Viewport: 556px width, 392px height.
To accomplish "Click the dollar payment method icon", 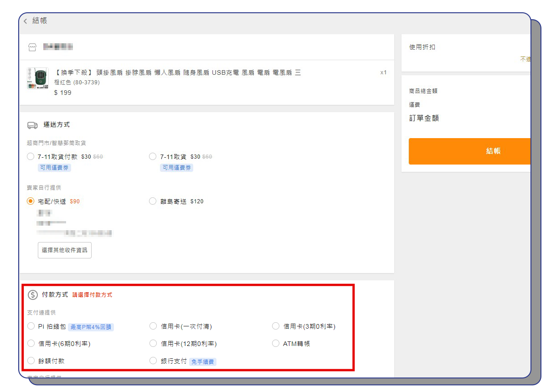I will 32,295.
